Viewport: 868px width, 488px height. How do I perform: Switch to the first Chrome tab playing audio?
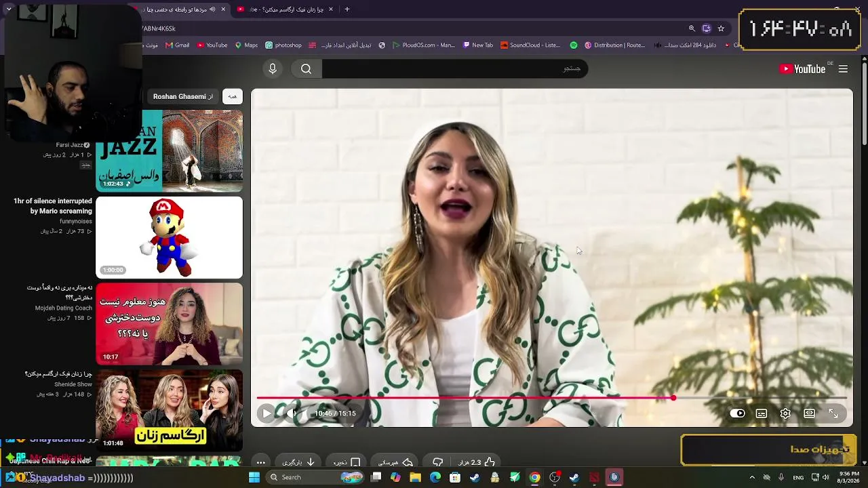pos(178,9)
